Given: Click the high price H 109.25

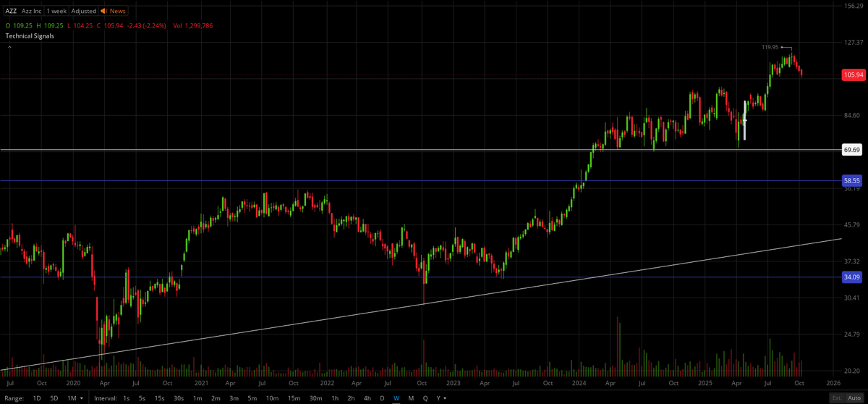Looking at the screenshot, I should point(48,25).
